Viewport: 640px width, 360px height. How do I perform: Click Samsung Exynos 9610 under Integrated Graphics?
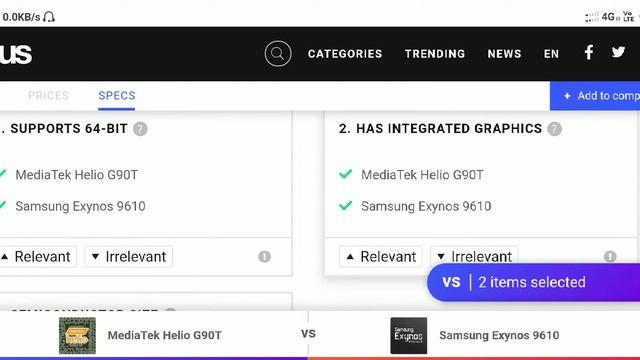pyautogui.click(x=426, y=206)
